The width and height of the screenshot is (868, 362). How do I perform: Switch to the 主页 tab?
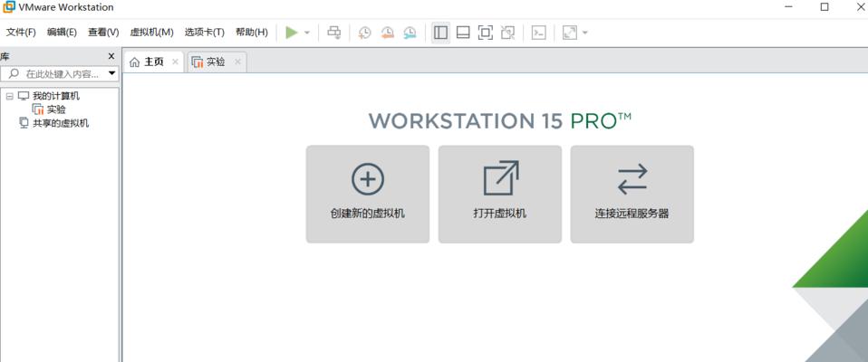click(153, 62)
